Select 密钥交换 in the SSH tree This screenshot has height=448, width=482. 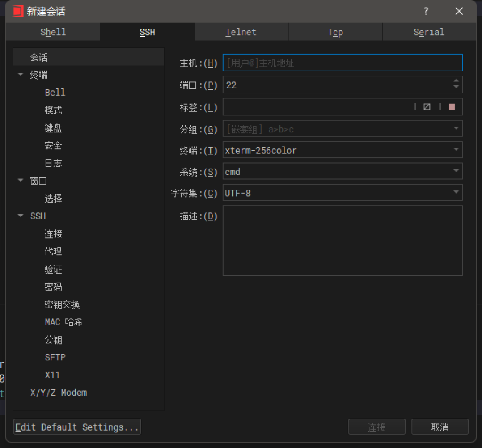pyautogui.click(x=62, y=305)
